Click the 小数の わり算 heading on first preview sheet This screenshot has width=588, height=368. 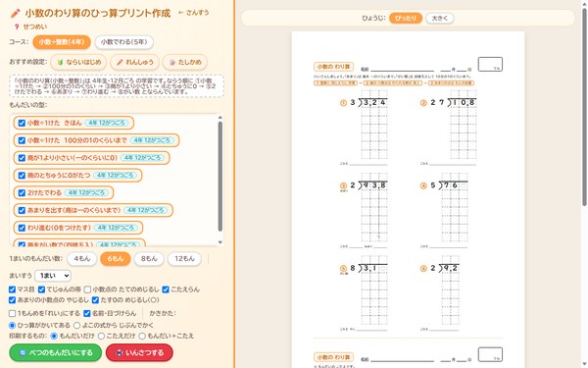coord(333,67)
